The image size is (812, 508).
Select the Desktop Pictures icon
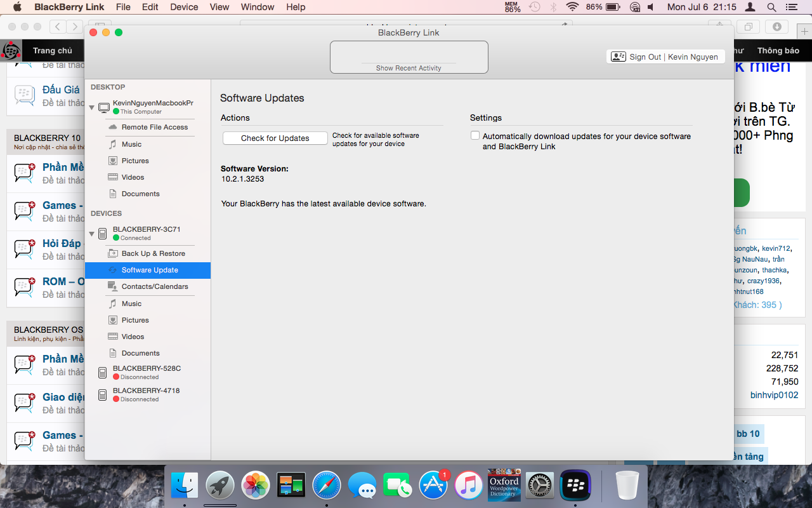113,161
